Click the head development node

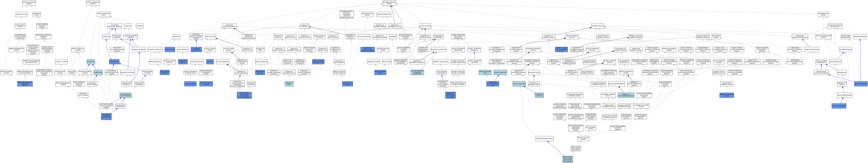pos(860,36)
